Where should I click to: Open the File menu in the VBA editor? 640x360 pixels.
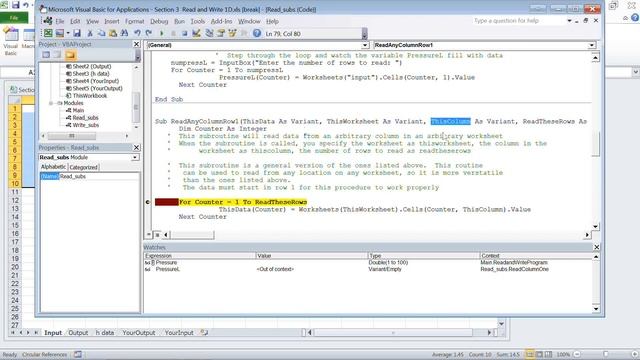point(60,21)
